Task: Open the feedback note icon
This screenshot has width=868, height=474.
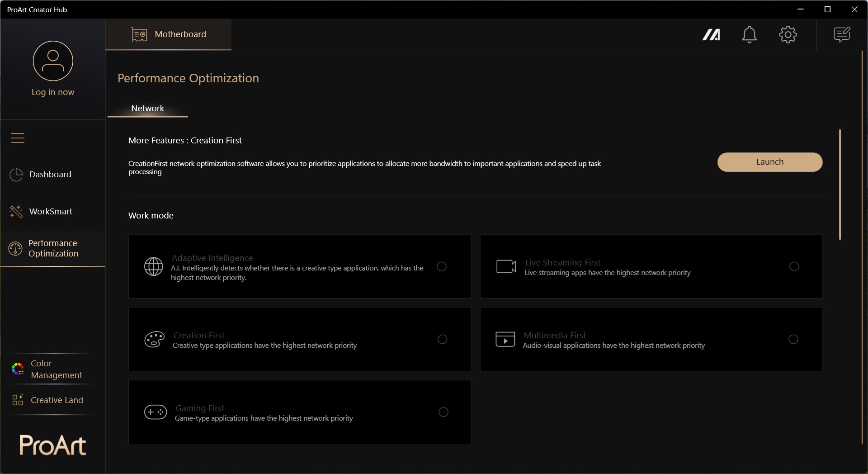Action: click(842, 34)
